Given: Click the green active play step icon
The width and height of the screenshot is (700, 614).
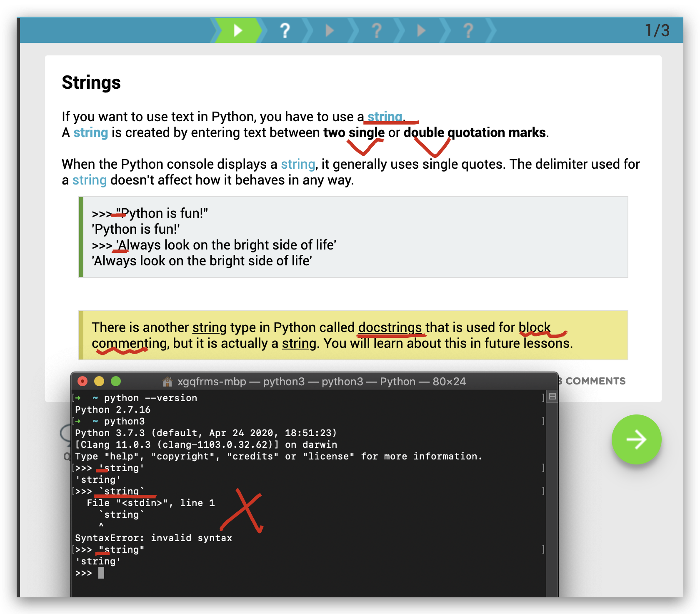Looking at the screenshot, I should [x=238, y=30].
